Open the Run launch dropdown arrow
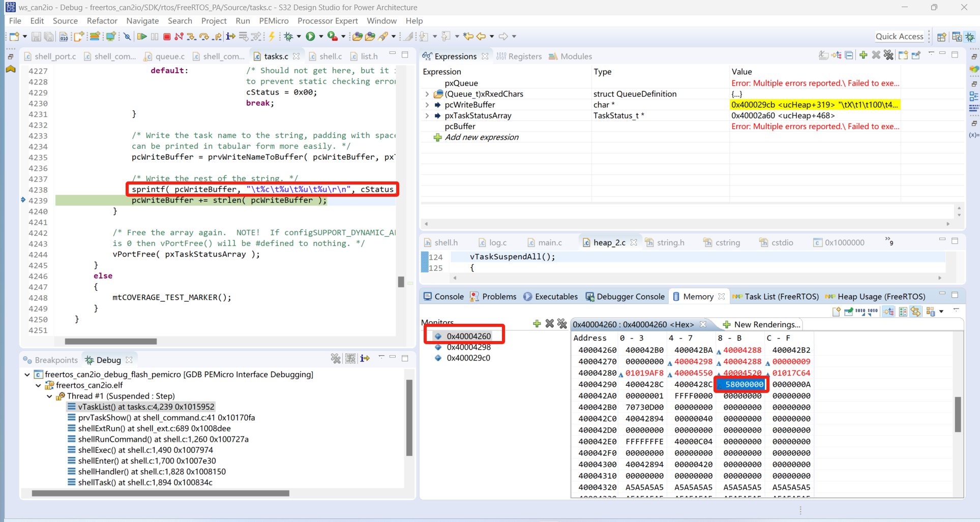The image size is (980, 522). pyautogui.click(x=321, y=36)
